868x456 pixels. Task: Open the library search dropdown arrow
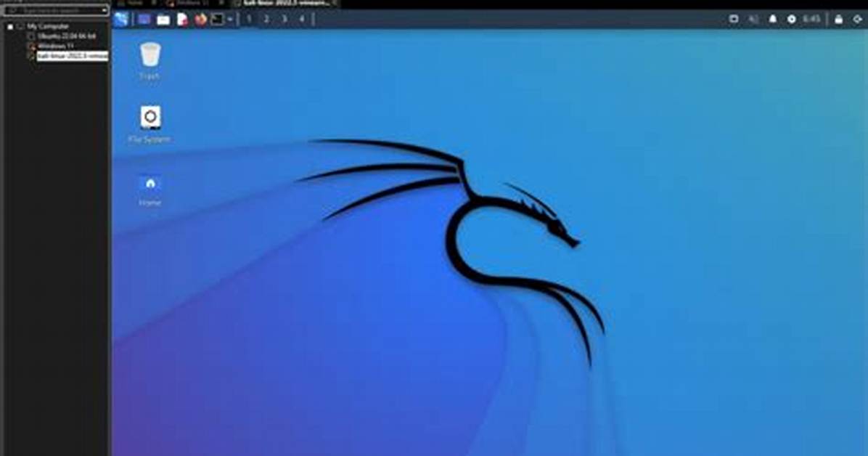click(x=105, y=10)
